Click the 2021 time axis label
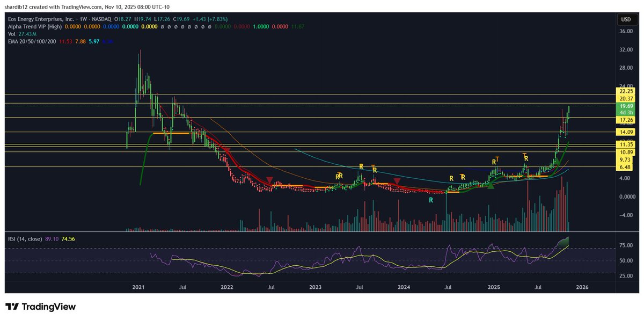The height and width of the screenshot is (320, 644). pyautogui.click(x=138, y=288)
